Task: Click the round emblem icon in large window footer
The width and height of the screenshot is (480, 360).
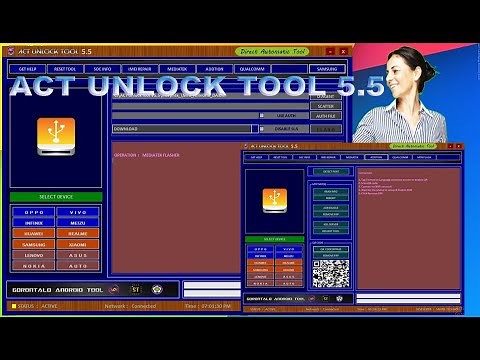Action: click(157, 289)
